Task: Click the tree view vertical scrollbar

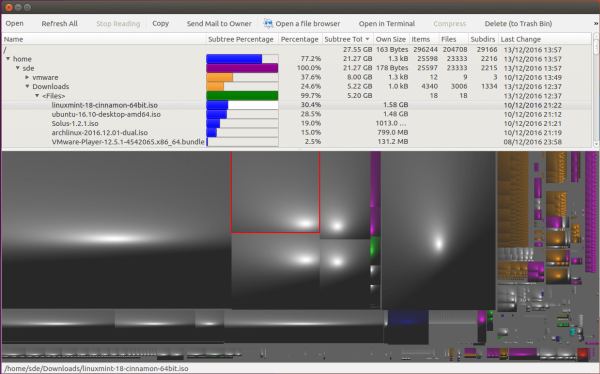Action: tap(596, 91)
